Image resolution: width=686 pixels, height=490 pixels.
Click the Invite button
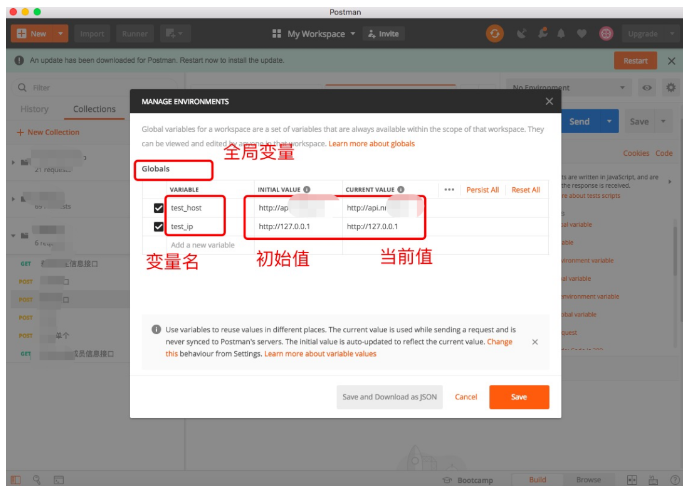tap(384, 34)
